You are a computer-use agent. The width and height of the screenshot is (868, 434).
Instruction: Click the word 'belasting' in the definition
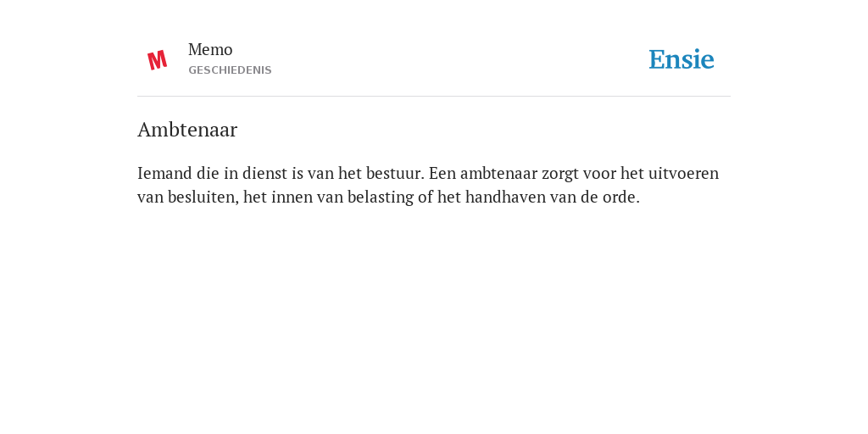click(381, 198)
